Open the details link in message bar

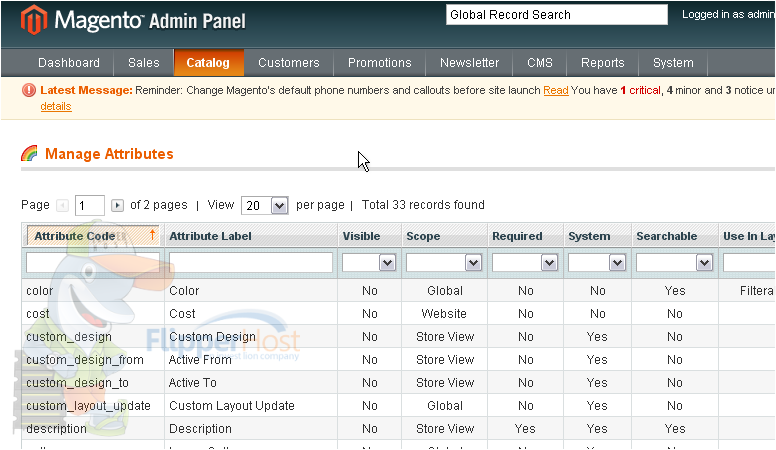pyautogui.click(x=56, y=106)
